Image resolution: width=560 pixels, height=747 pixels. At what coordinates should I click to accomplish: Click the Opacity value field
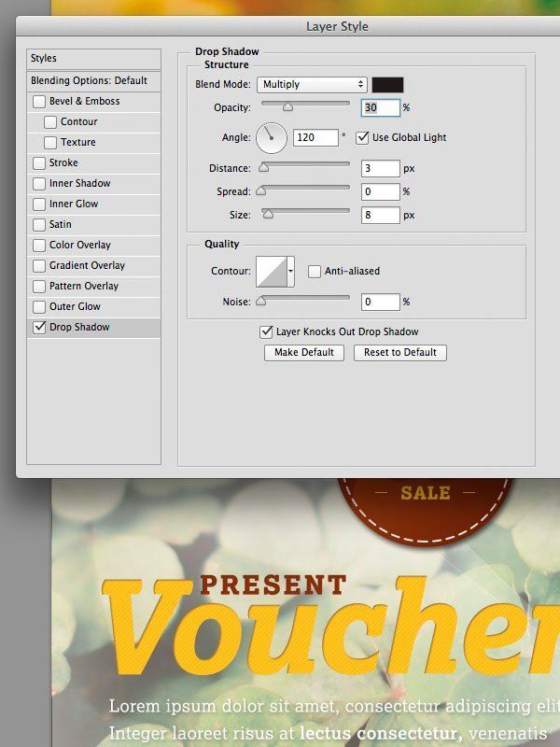(x=381, y=107)
